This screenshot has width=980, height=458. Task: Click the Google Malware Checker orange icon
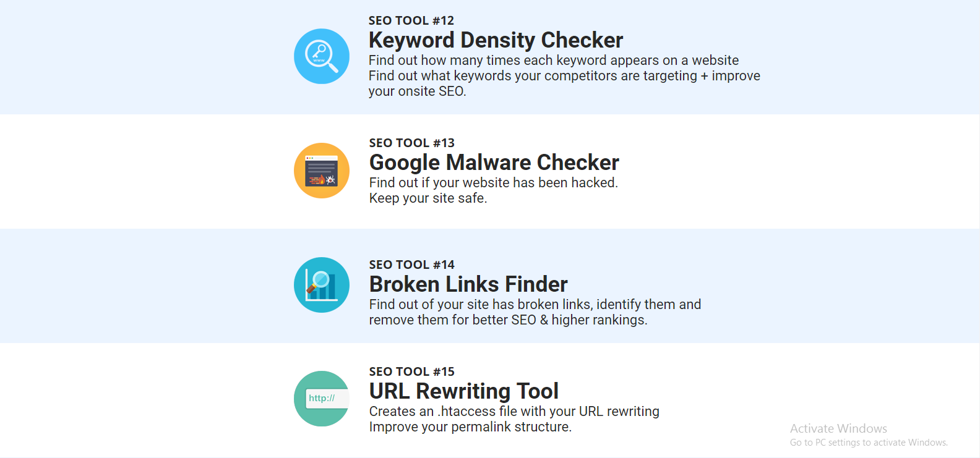point(322,171)
